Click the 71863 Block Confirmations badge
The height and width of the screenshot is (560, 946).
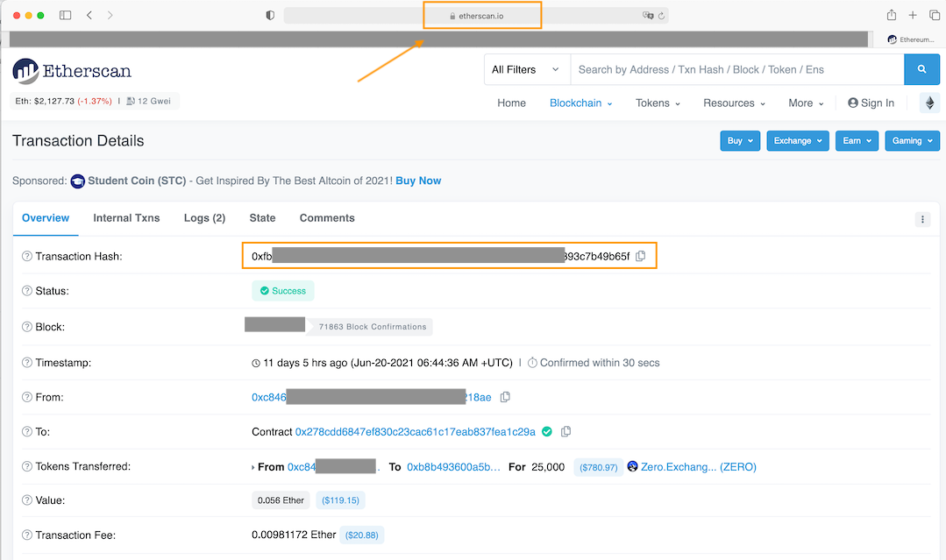pos(373,327)
